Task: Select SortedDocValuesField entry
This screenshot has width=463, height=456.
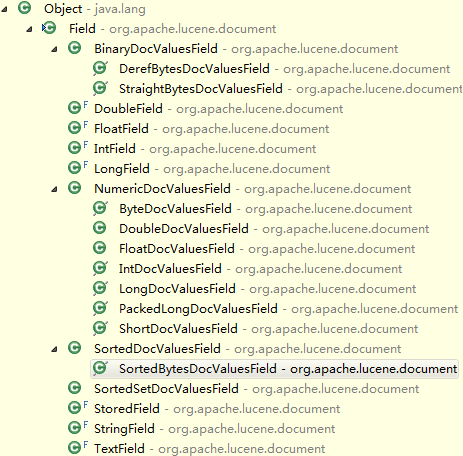Action: click(248, 349)
